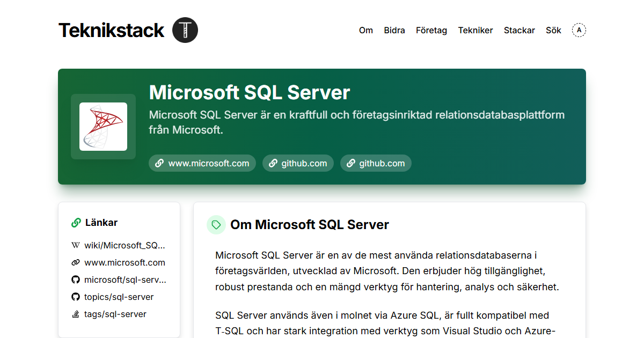Click the green tag icon beside Om heading
644x338 pixels.
click(216, 225)
